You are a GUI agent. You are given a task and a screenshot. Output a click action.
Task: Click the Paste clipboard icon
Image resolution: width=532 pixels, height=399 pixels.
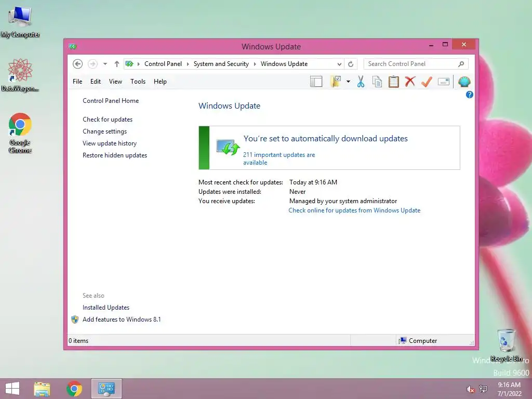click(x=394, y=82)
